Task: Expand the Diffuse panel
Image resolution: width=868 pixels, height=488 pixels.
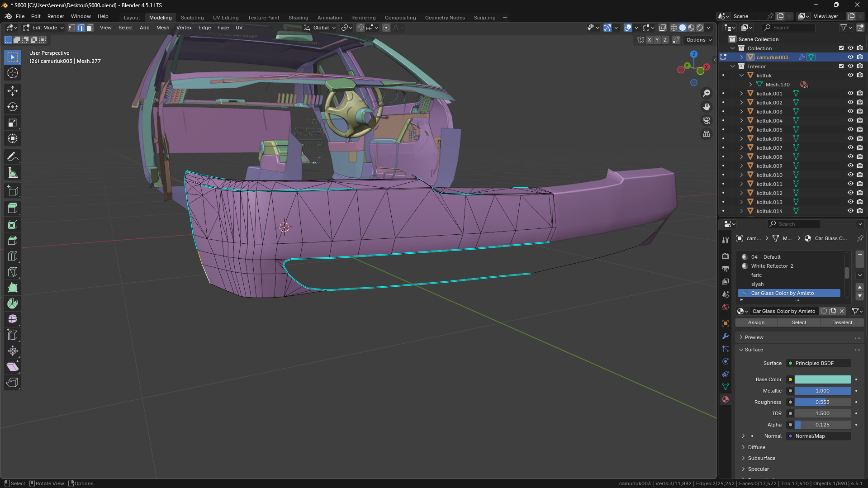Action: tap(756, 447)
